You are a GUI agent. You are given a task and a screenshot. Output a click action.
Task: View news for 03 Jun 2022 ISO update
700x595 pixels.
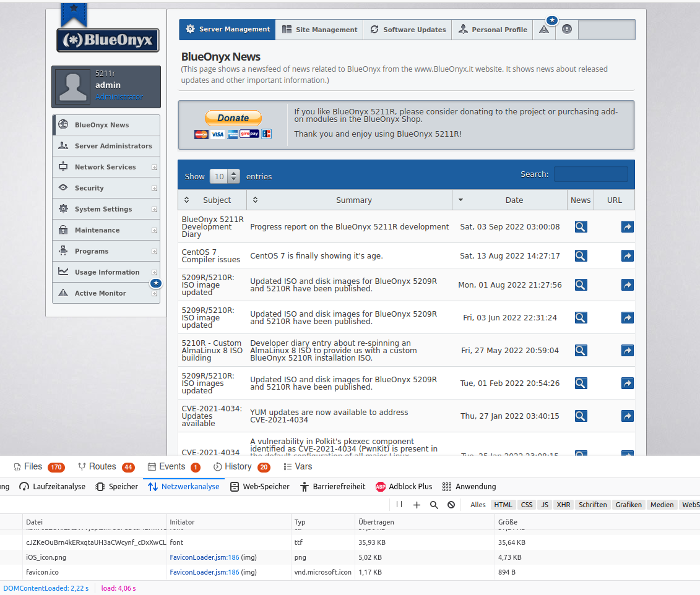coord(581,318)
